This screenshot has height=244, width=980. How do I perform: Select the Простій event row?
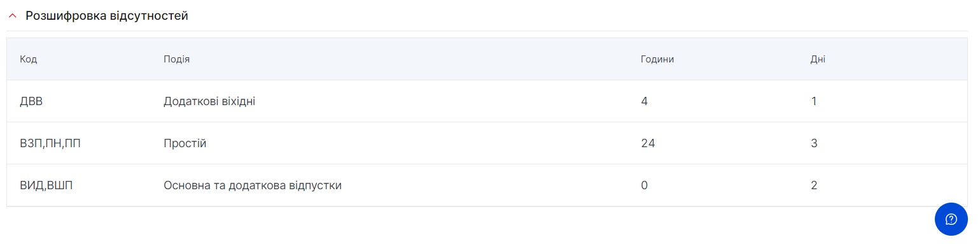tap(487, 143)
